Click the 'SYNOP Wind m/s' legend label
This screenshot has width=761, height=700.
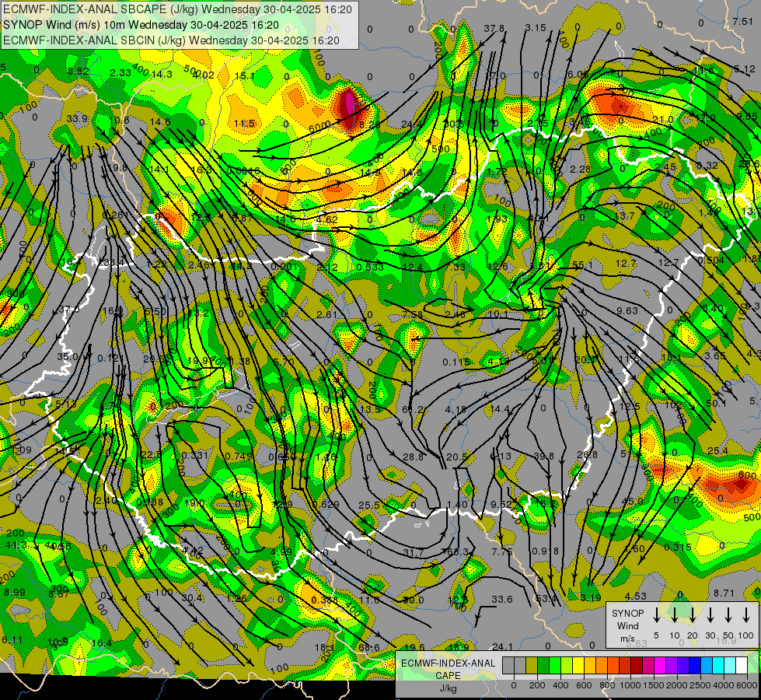point(627,626)
